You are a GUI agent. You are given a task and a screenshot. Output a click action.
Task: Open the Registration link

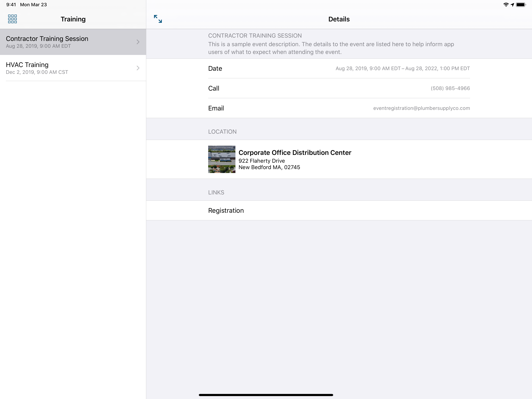coord(339,211)
